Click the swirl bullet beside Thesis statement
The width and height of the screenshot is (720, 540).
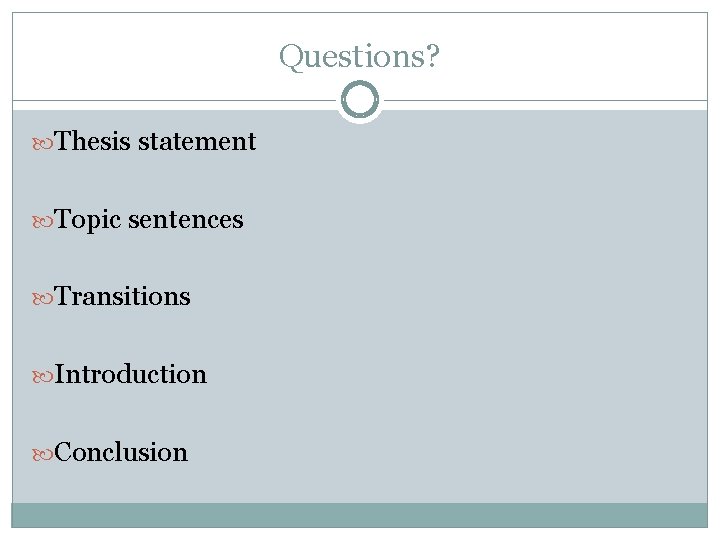(43, 144)
